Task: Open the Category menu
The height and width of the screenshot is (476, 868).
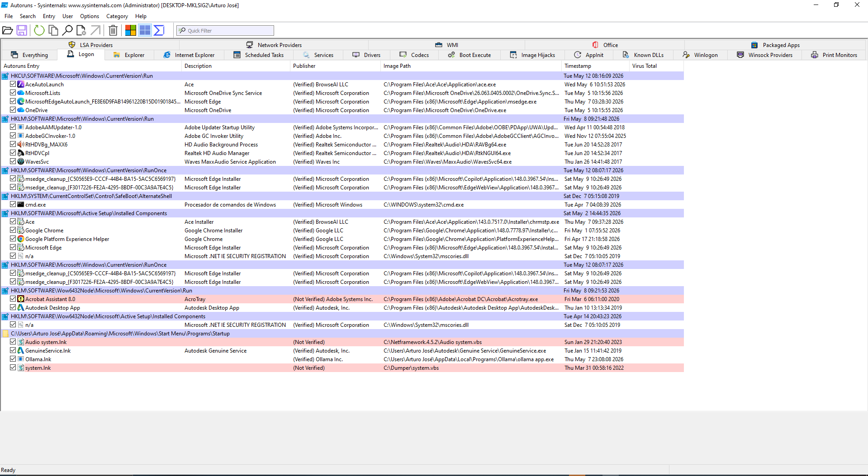Action: 117,16
